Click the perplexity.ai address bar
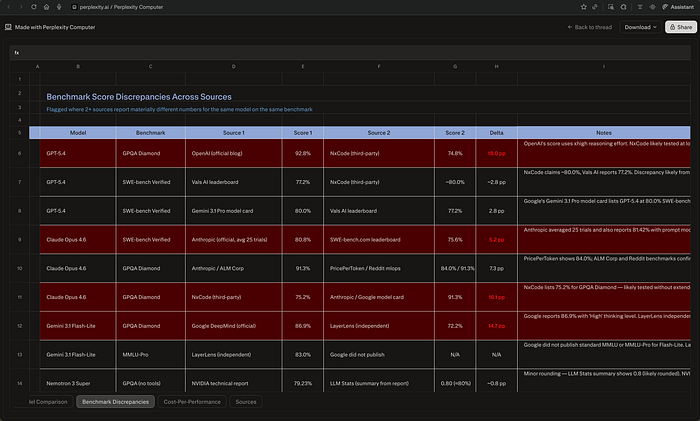Viewport: 700px width, 421px height. [x=121, y=7]
